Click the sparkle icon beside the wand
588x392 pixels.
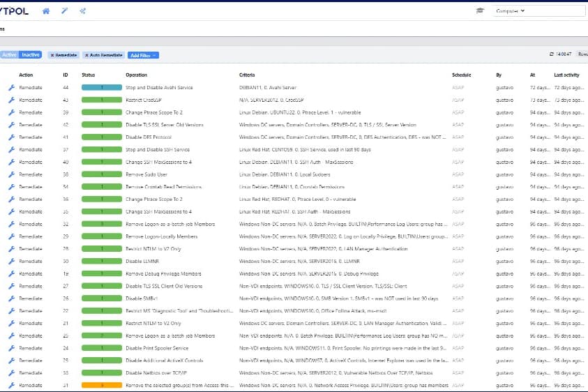point(82,11)
